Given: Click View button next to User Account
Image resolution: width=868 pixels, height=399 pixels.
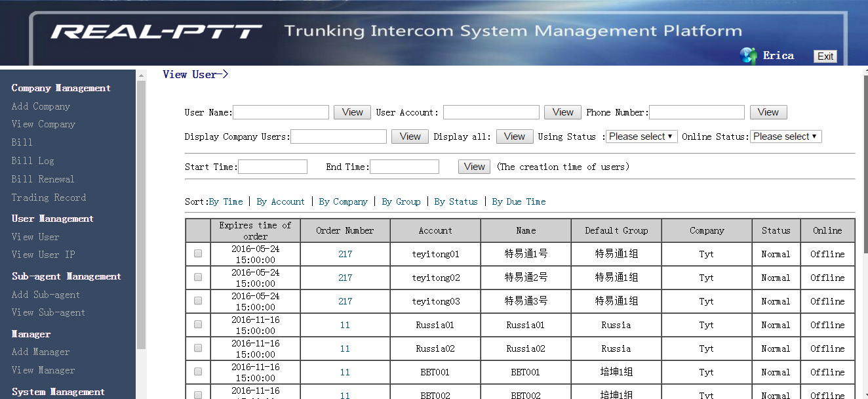Looking at the screenshot, I should click(x=562, y=112).
